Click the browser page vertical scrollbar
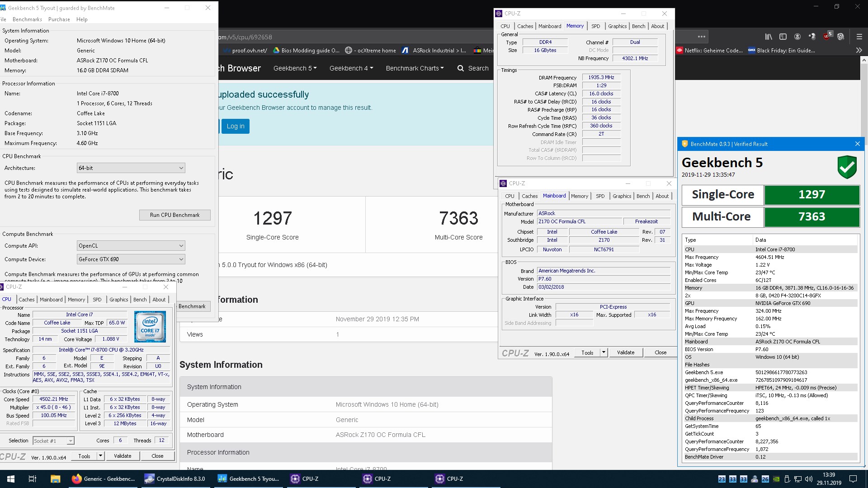This screenshot has height=488, width=868. point(864,262)
